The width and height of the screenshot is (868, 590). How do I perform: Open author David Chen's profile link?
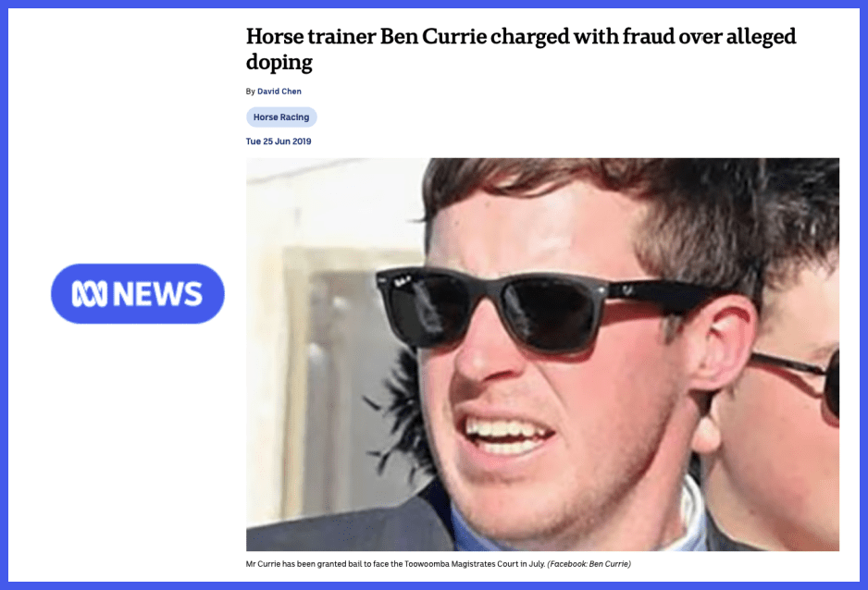pyautogui.click(x=279, y=92)
